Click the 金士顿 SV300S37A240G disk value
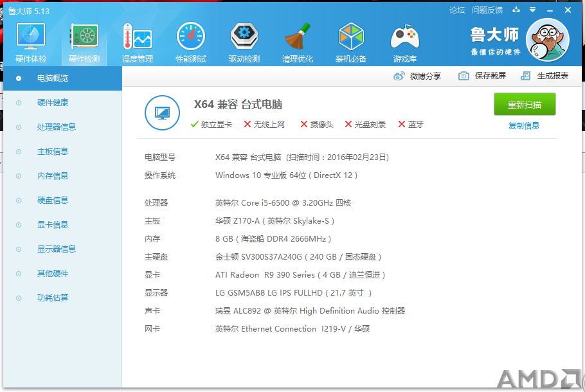This screenshot has width=585, height=392. [298, 257]
